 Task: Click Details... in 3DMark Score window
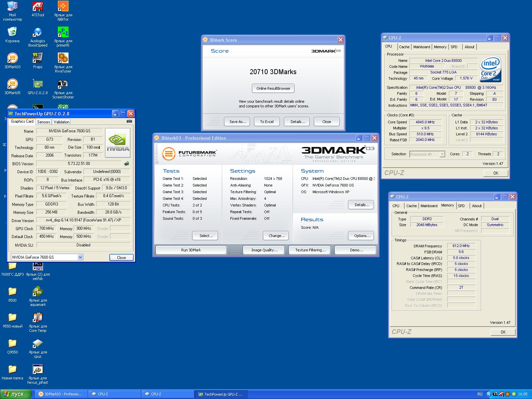[298, 122]
